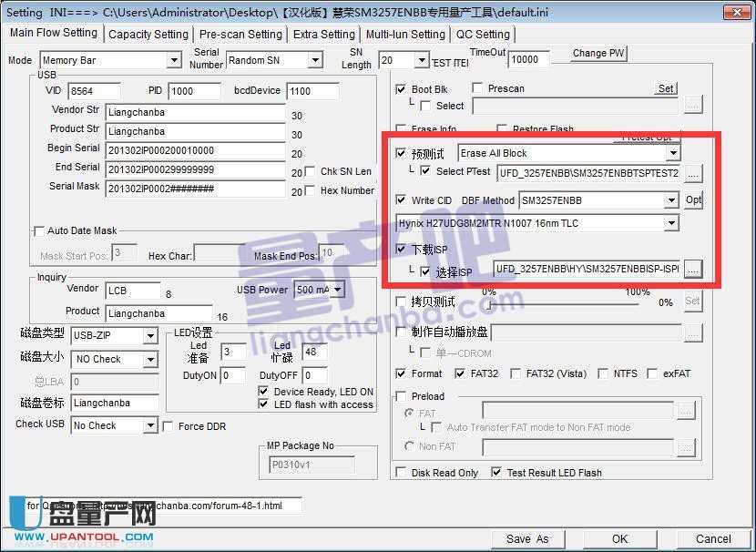Viewport: 756px width, 552px height.
Task: Switch to the QC Setting tab
Action: pos(484,34)
